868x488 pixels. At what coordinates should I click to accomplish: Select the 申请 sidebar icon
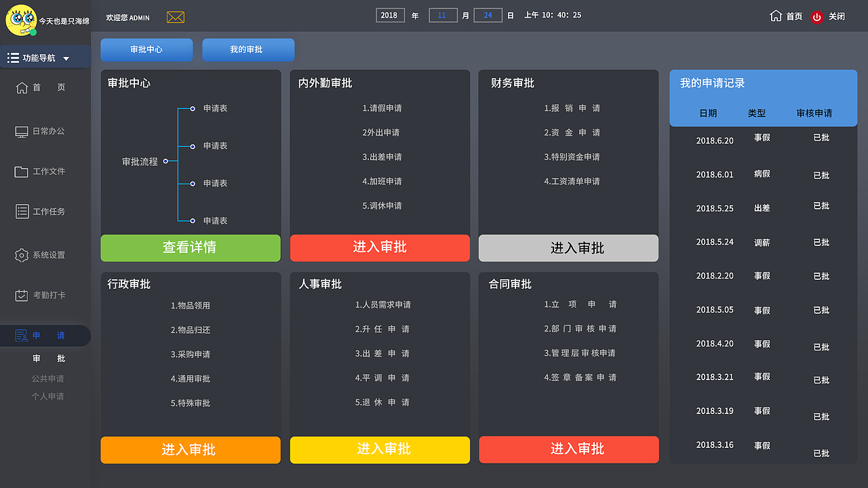click(20, 335)
